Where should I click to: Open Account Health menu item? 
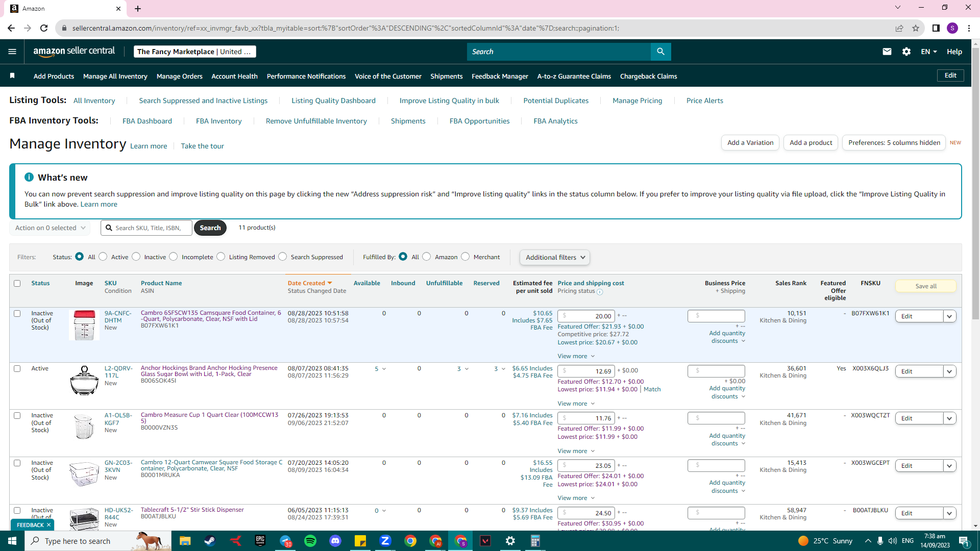pos(235,76)
